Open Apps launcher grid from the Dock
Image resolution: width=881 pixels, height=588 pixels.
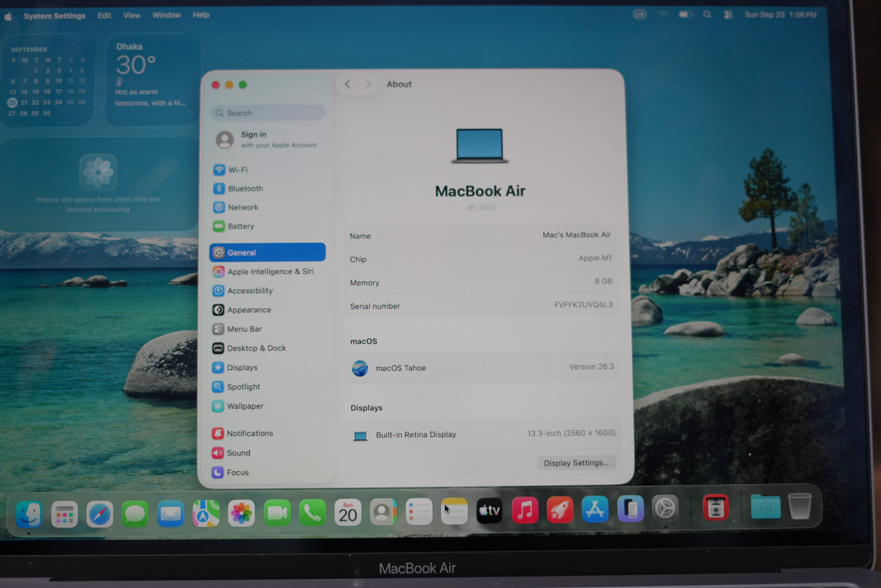click(65, 514)
